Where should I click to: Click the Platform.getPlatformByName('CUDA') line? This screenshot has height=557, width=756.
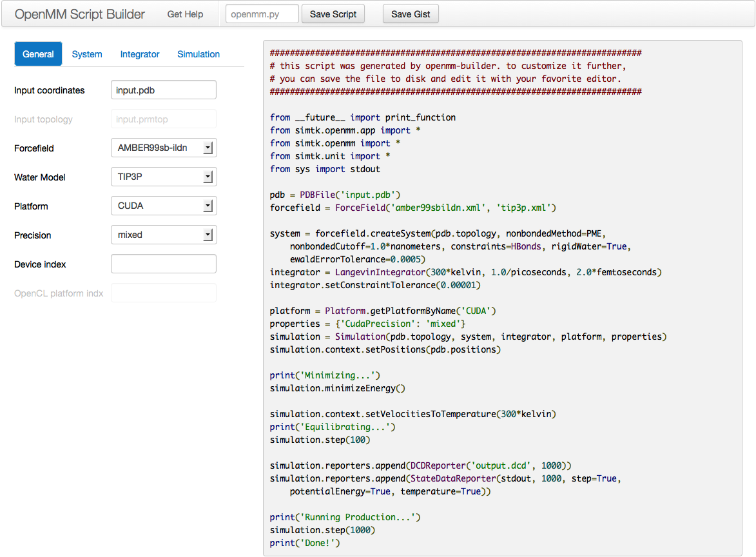[383, 311]
